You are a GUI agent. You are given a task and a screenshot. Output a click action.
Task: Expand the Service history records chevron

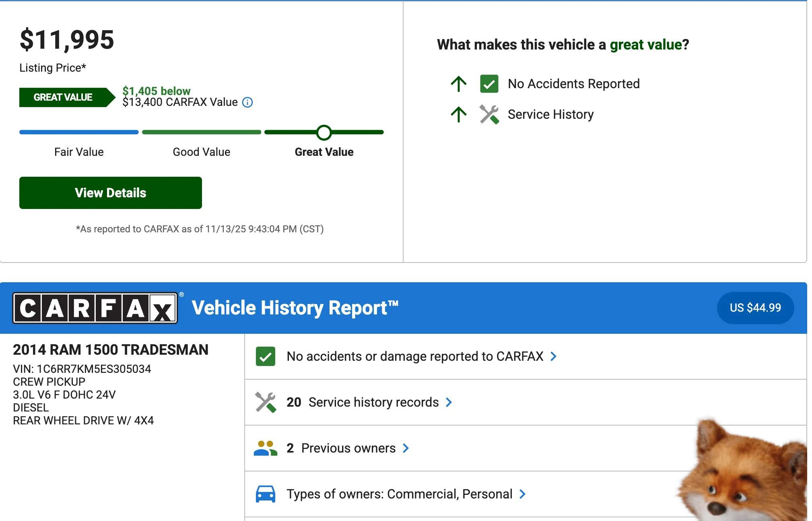[449, 402]
